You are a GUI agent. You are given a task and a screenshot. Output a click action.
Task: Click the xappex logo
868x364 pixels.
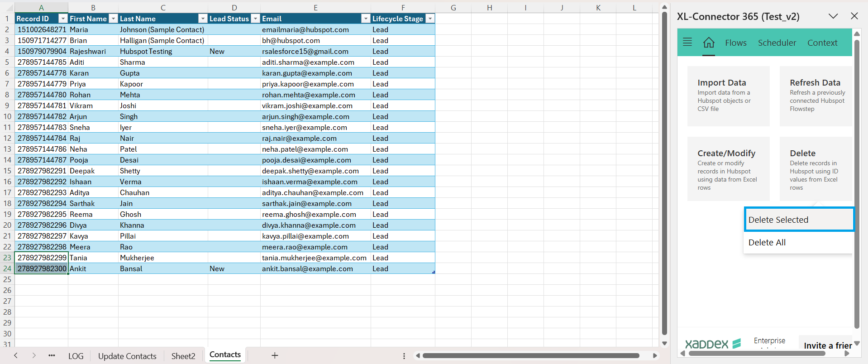[713, 344]
